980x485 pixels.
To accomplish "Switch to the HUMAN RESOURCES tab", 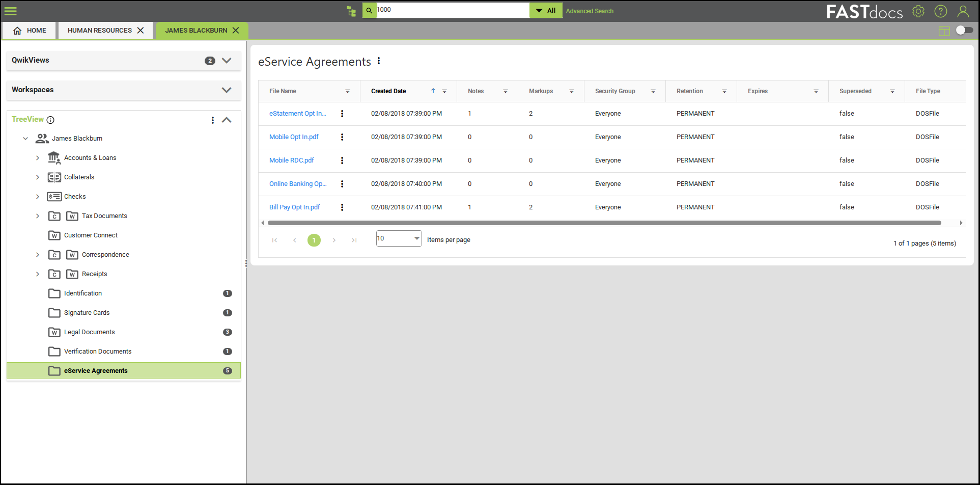I will pyautogui.click(x=100, y=30).
